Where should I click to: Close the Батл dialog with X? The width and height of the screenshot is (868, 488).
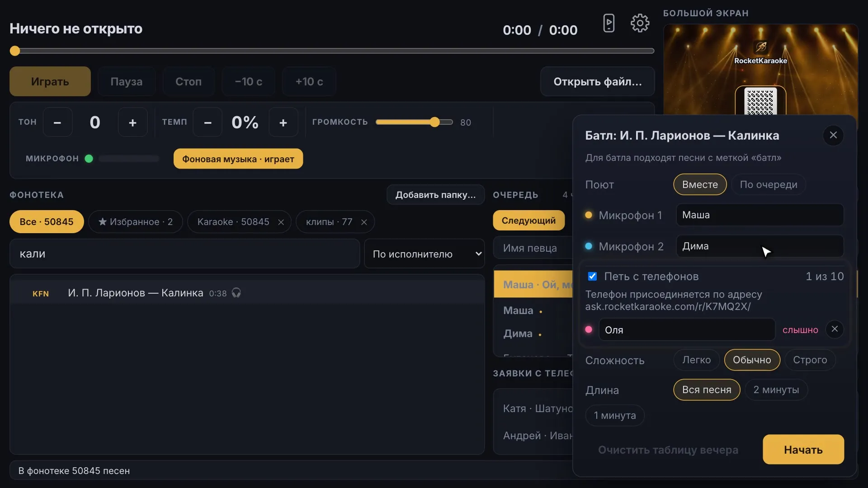833,135
